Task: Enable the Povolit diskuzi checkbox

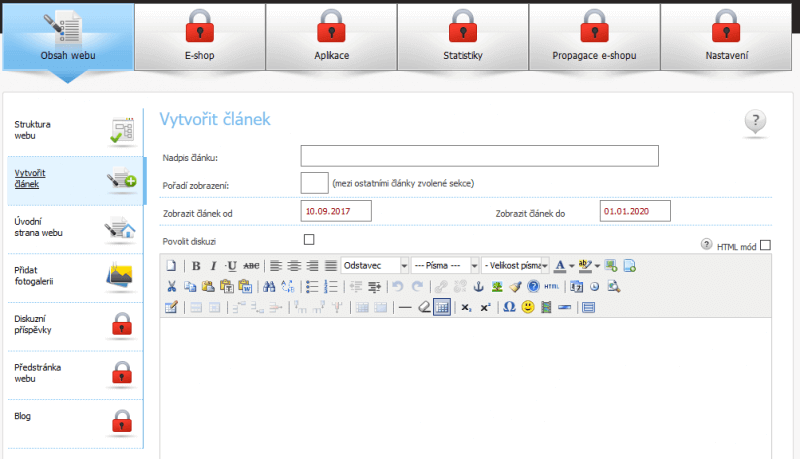Action: click(309, 240)
